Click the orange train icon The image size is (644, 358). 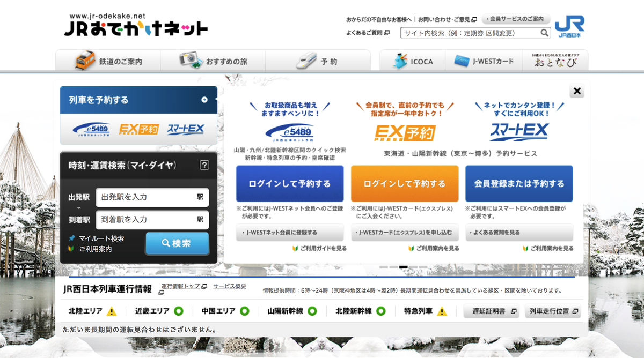pos(85,61)
